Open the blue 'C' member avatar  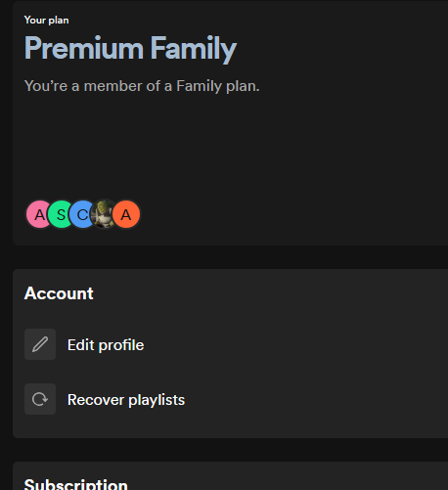(81, 214)
